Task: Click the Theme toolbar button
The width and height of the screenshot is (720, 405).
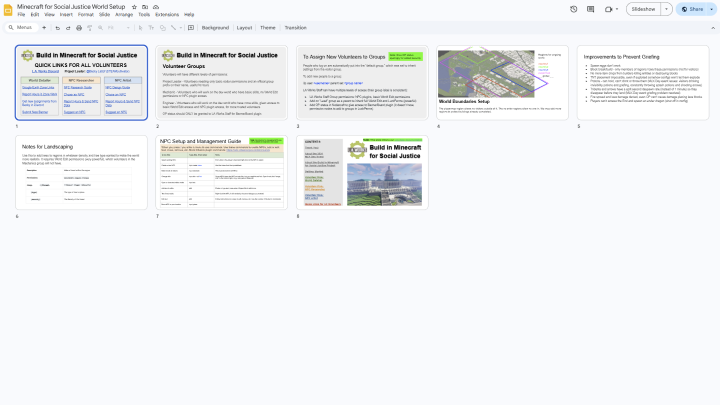Action: [268, 28]
